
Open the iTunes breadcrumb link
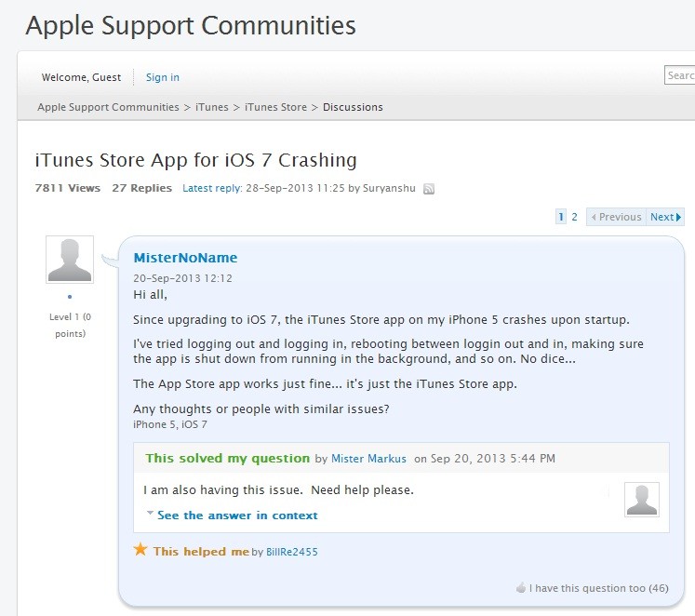pos(212,107)
